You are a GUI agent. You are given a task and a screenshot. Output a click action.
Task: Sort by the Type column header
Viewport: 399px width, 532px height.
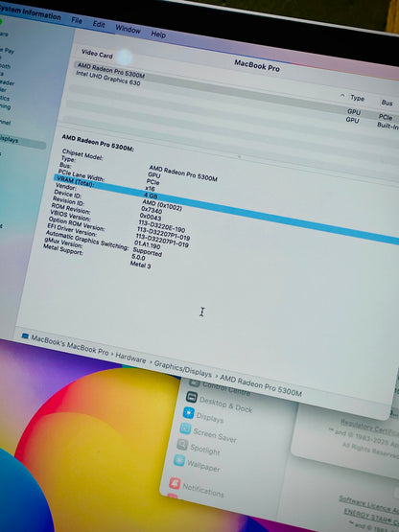pos(357,98)
